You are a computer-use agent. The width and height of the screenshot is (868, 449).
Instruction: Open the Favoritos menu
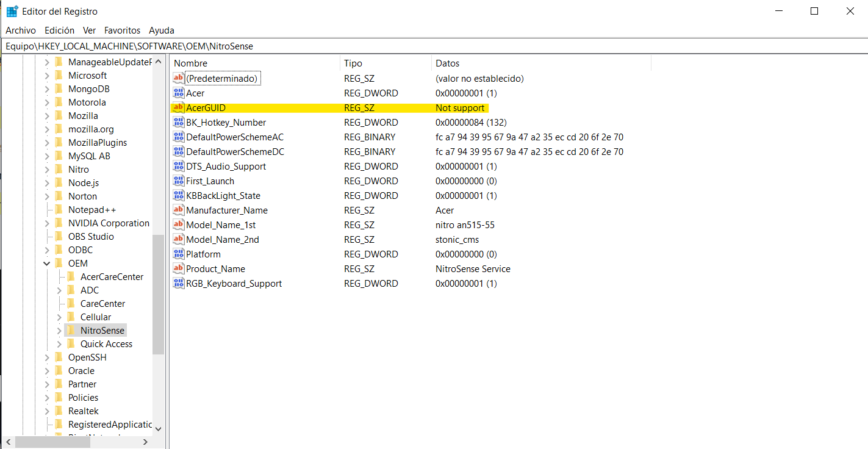pos(122,30)
